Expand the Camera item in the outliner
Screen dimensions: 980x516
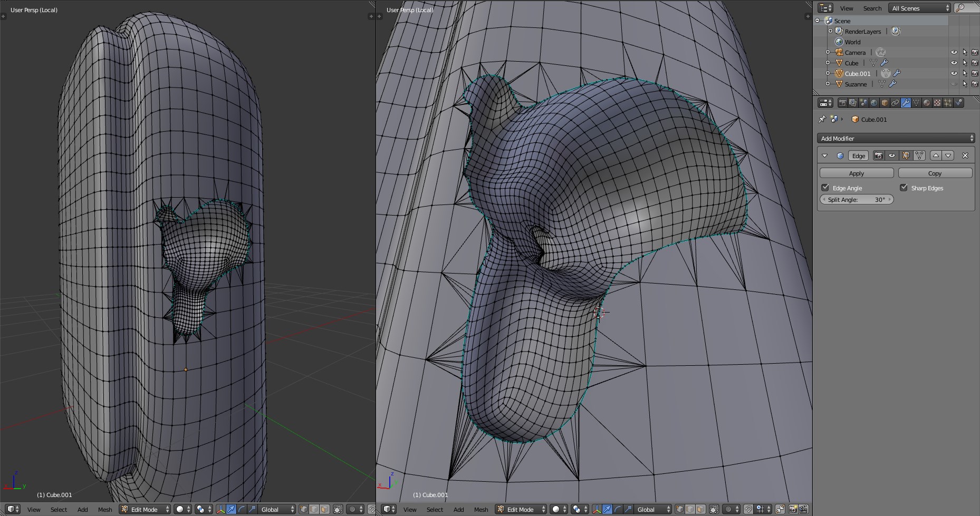tap(828, 52)
